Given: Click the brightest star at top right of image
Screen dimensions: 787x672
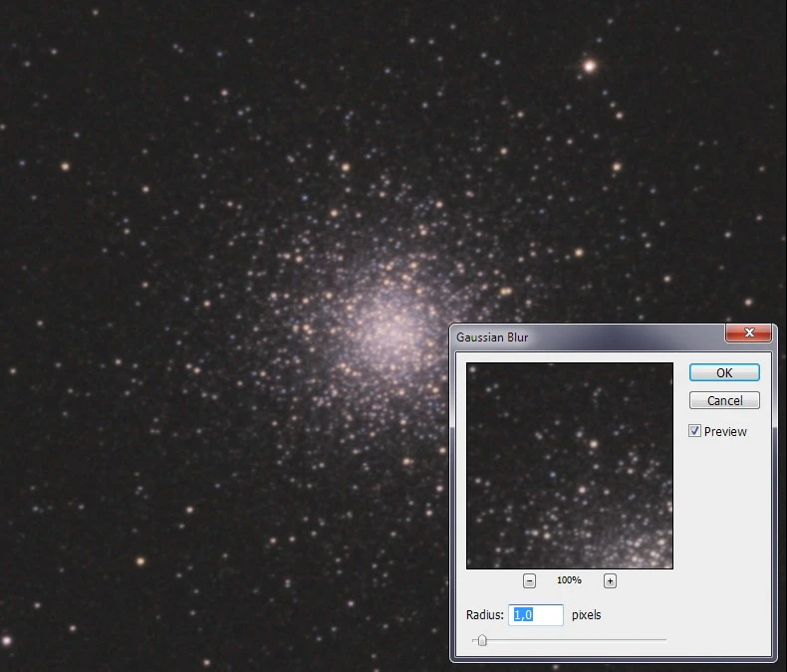Looking at the screenshot, I should point(589,66).
